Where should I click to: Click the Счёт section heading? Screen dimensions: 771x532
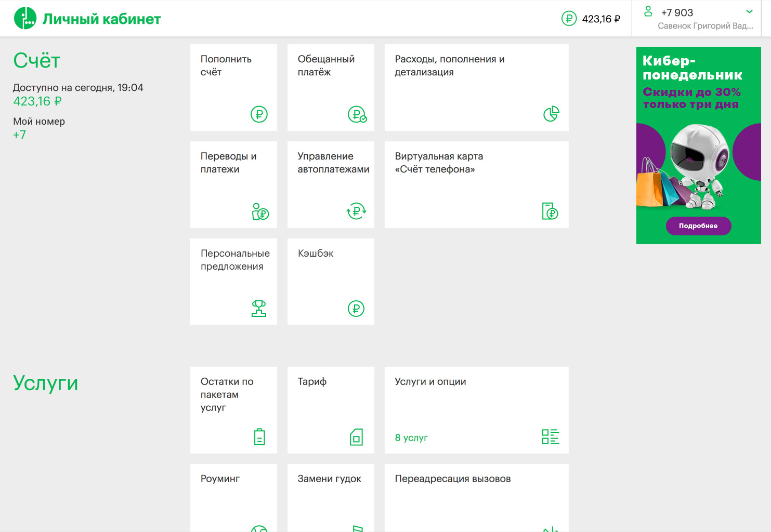(37, 61)
